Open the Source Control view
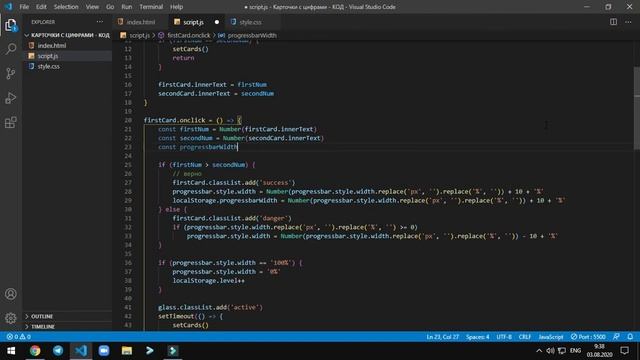Screen dimensions: 640x360 [11, 73]
